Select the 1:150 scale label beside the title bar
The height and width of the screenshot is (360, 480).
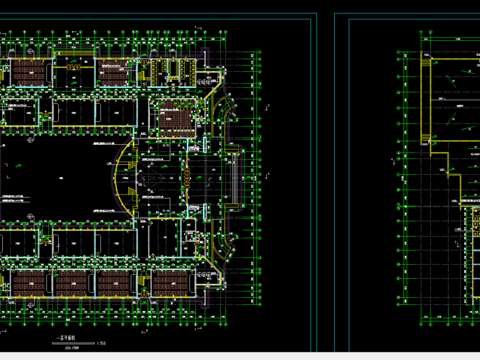pos(101,343)
